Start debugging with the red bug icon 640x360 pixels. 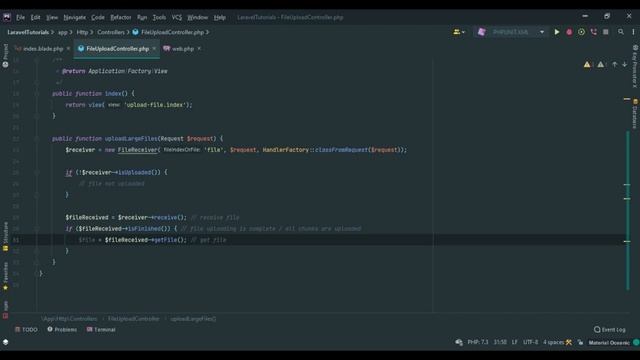point(569,32)
